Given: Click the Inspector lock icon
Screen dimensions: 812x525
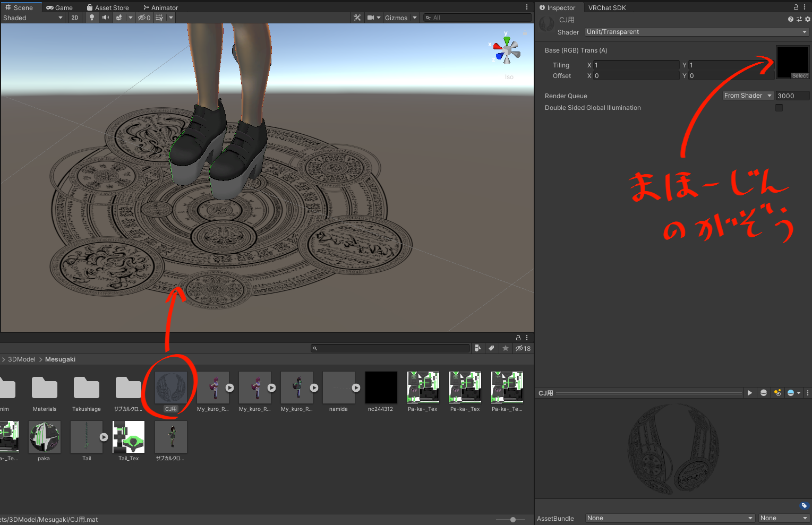Looking at the screenshot, I should pos(796,7).
